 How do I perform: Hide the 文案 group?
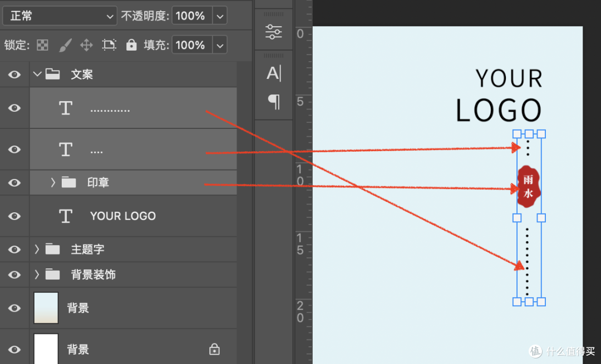(14, 74)
